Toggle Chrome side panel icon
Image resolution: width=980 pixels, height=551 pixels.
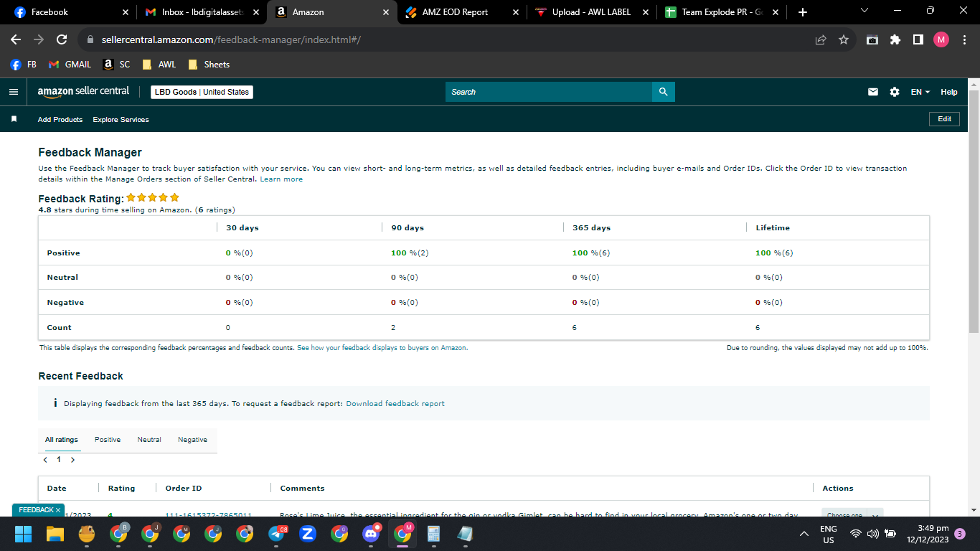pyautogui.click(x=918, y=40)
